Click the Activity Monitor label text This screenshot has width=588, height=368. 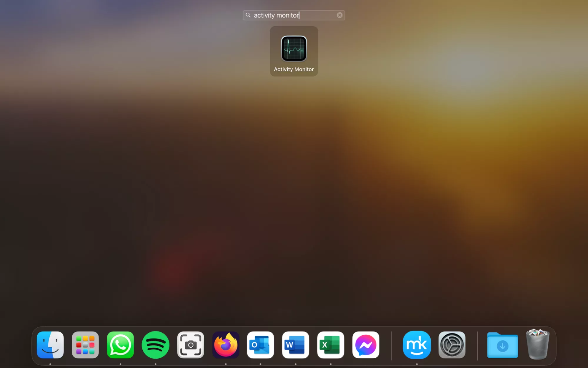pyautogui.click(x=294, y=69)
